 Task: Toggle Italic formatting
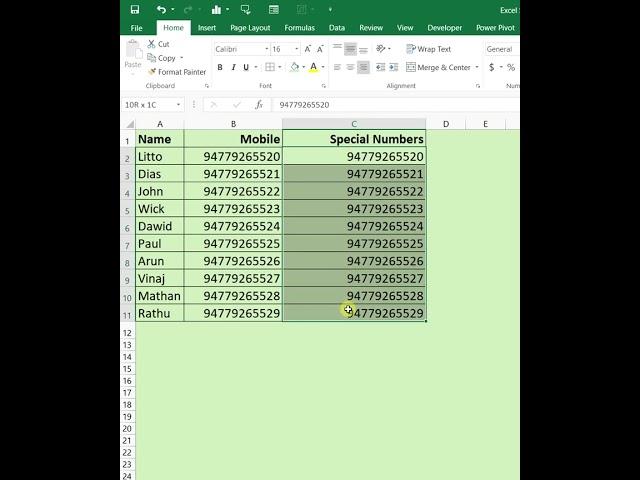(x=233, y=67)
